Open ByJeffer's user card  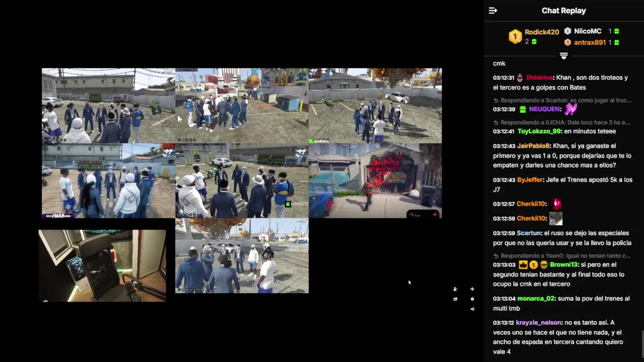[x=530, y=179]
